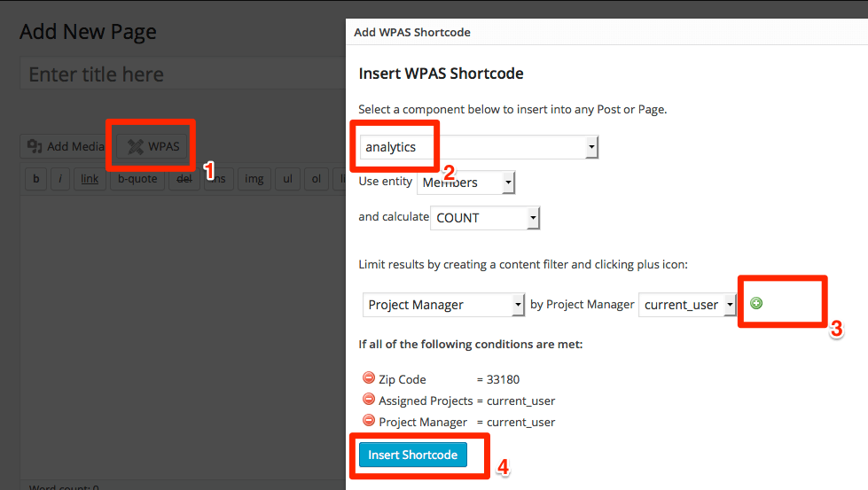Open the analytics component dropdown
Image resolution: width=868 pixels, height=490 pixels.
pyautogui.click(x=479, y=147)
